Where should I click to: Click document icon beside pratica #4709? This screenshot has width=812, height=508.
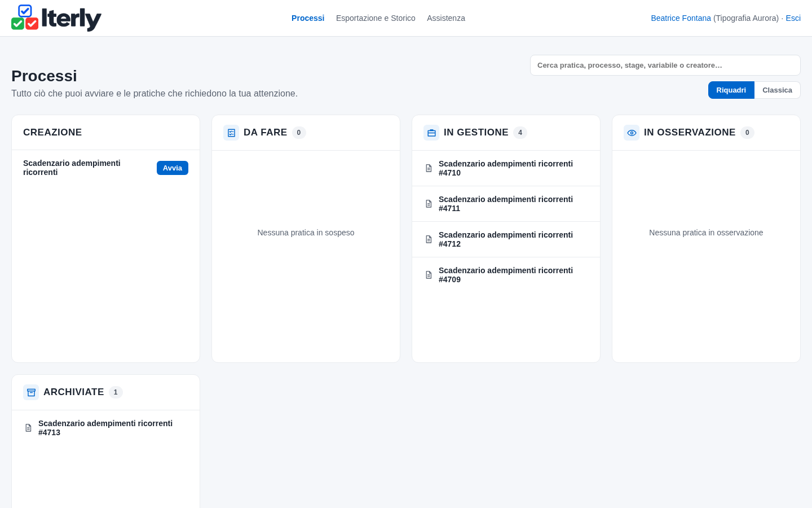coord(429,275)
